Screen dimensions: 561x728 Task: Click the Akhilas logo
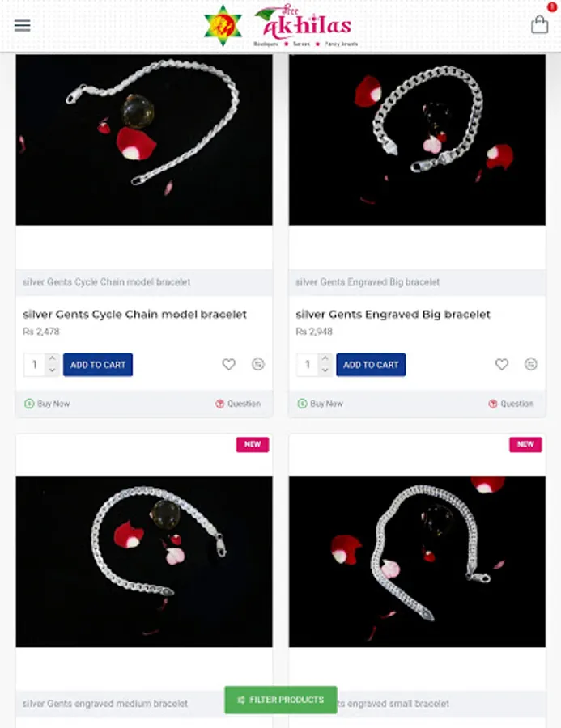281,26
